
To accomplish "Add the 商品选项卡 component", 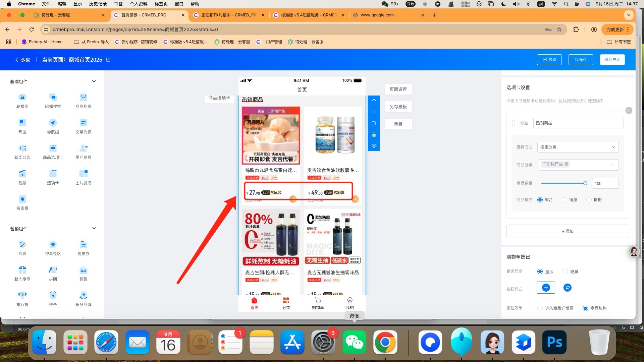I will click(53, 152).
